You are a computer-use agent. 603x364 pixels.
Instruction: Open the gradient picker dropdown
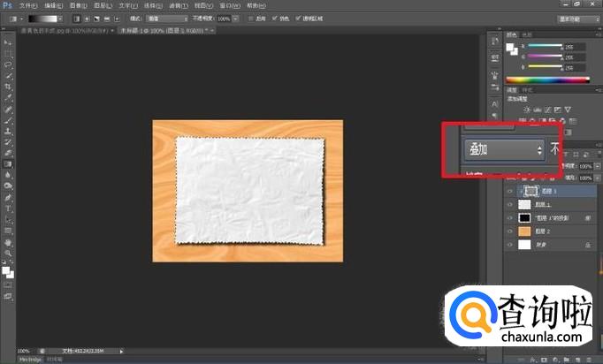pos(62,18)
